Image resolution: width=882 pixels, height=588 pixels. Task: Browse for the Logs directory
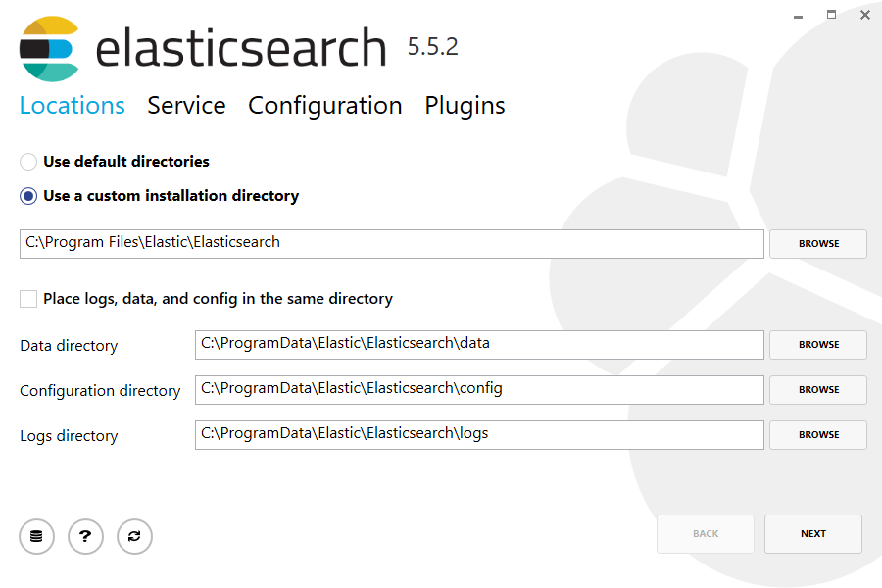click(x=818, y=434)
